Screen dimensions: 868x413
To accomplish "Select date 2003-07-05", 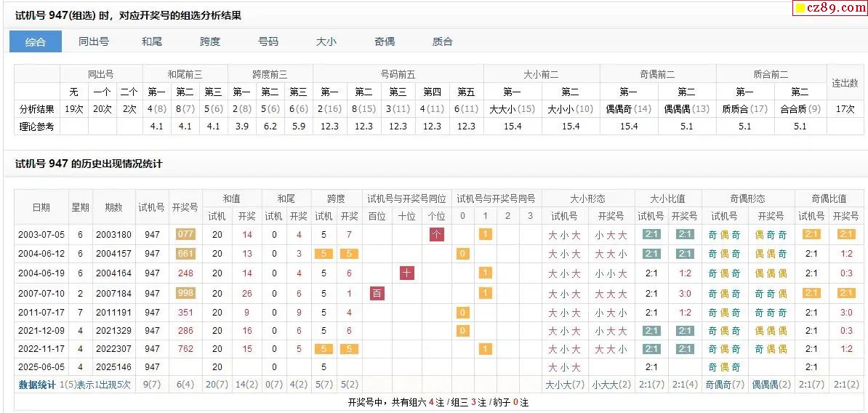I will (41, 235).
